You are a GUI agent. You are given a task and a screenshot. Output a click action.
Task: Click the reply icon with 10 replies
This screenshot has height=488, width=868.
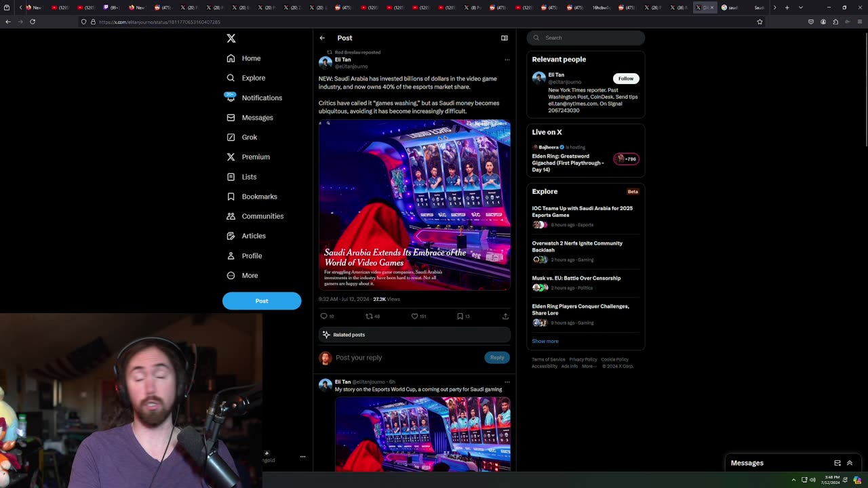click(324, 317)
